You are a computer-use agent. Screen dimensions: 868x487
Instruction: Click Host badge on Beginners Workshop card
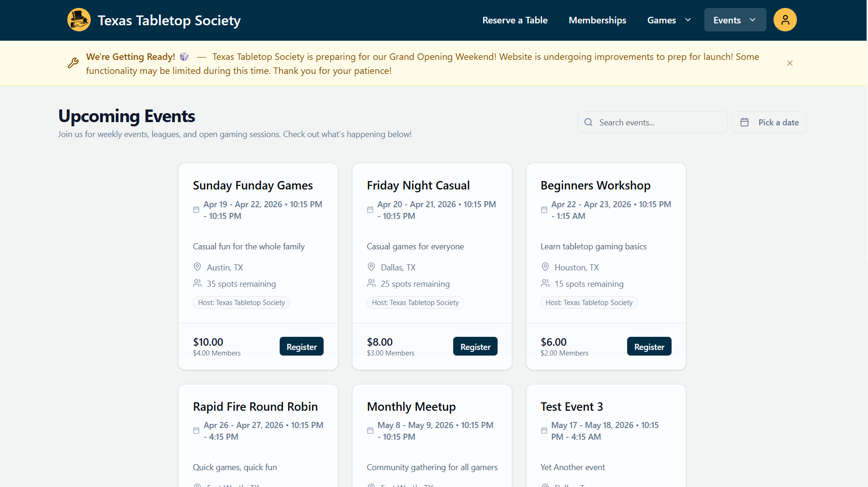(589, 303)
